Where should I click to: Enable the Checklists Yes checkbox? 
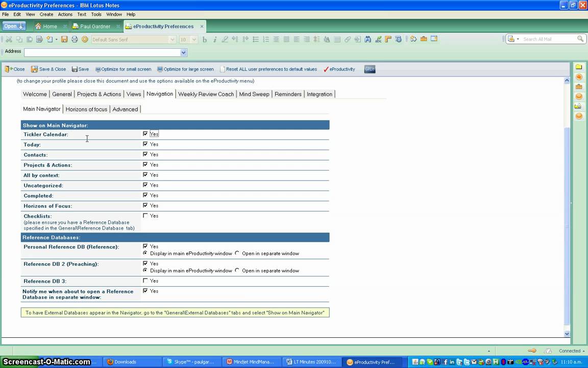pos(145,216)
